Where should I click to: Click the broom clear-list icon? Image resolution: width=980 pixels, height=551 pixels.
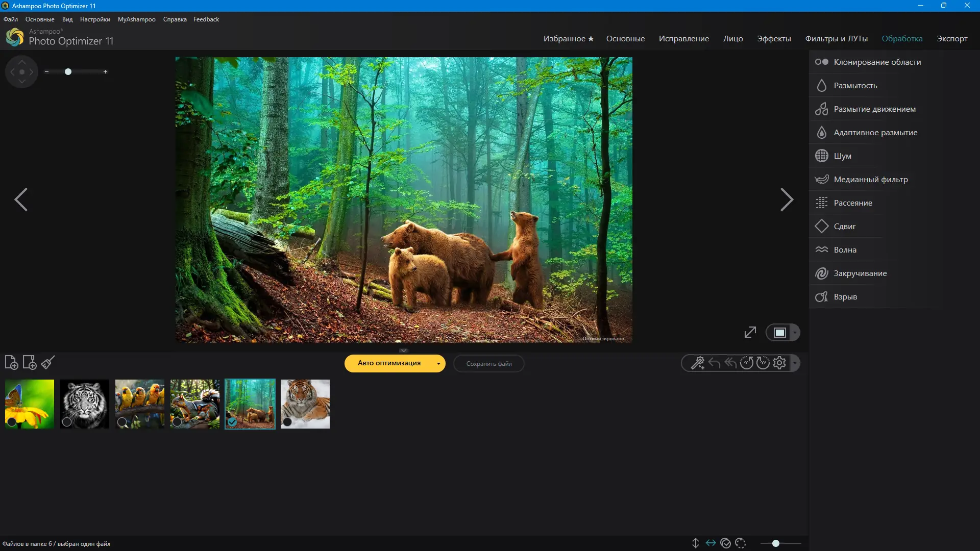click(x=48, y=363)
